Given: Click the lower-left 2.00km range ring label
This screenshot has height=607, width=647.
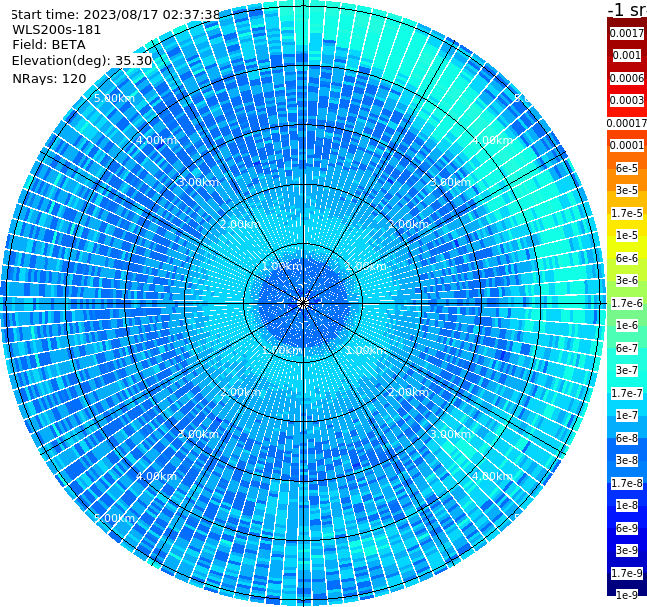Looking at the screenshot, I should 240,392.
